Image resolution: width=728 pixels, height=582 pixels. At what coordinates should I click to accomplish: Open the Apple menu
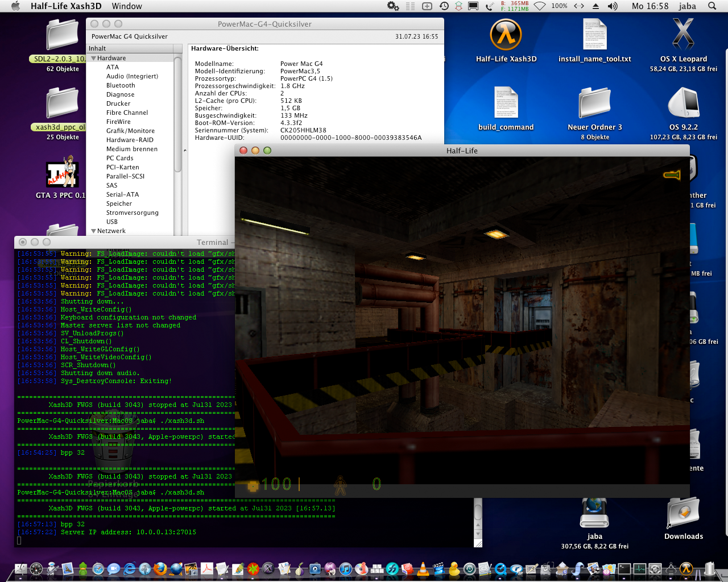15,6
